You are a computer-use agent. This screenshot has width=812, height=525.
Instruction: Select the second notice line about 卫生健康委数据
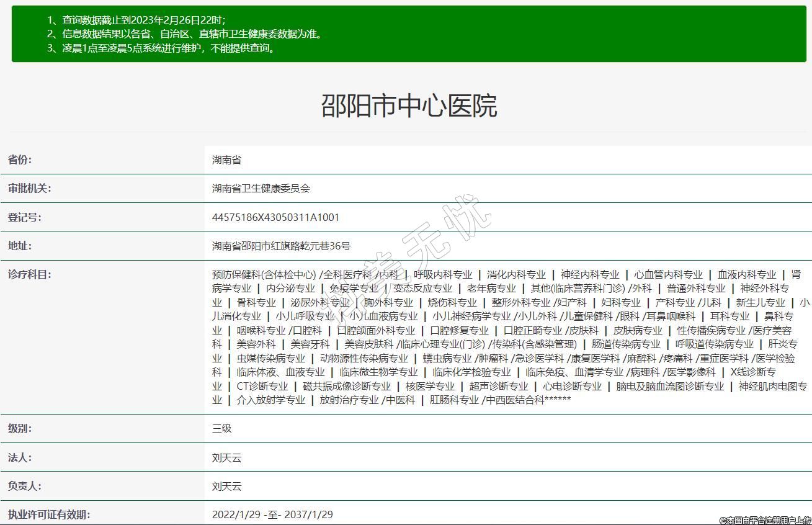185,34
